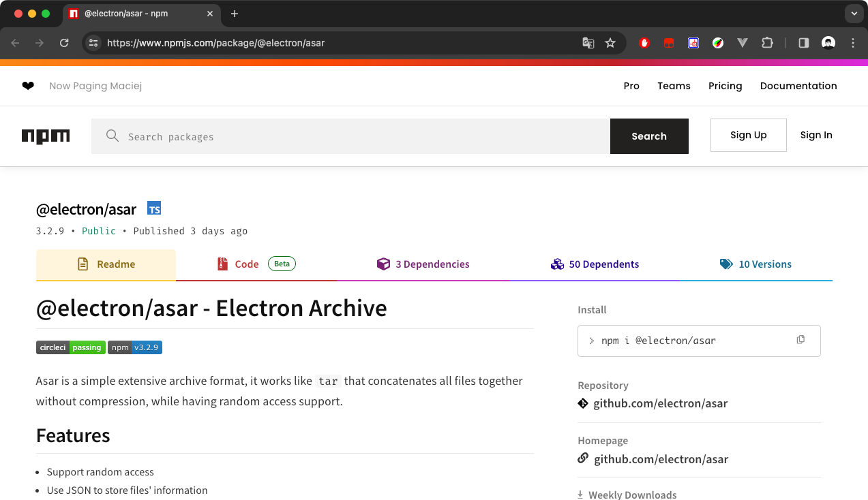Click the Beta label
The image size is (868, 500).
[282, 264]
